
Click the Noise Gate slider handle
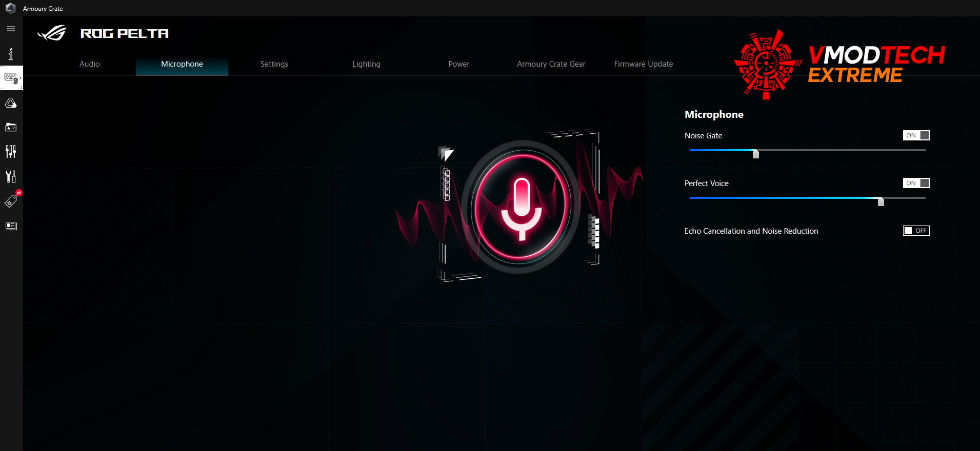click(755, 153)
